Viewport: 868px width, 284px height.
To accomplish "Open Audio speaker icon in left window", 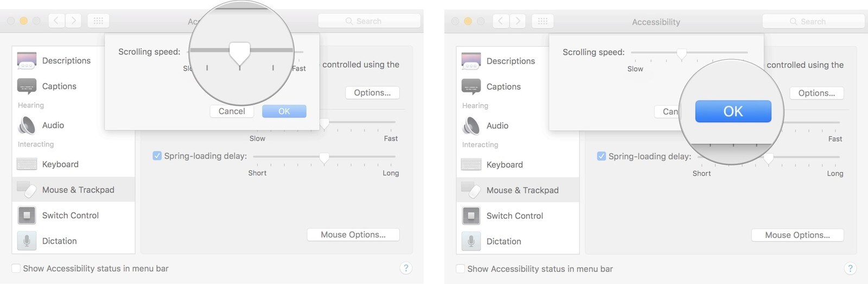I will (x=27, y=125).
